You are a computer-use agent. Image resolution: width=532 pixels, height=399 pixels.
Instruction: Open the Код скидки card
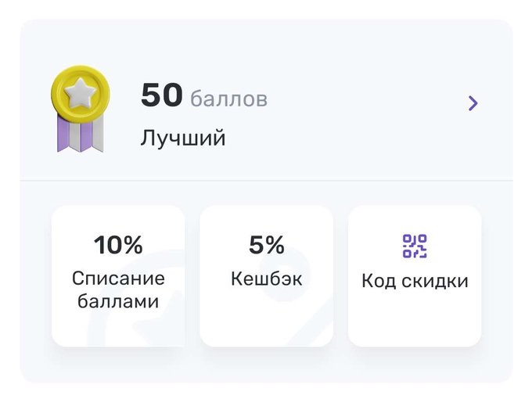(x=415, y=276)
